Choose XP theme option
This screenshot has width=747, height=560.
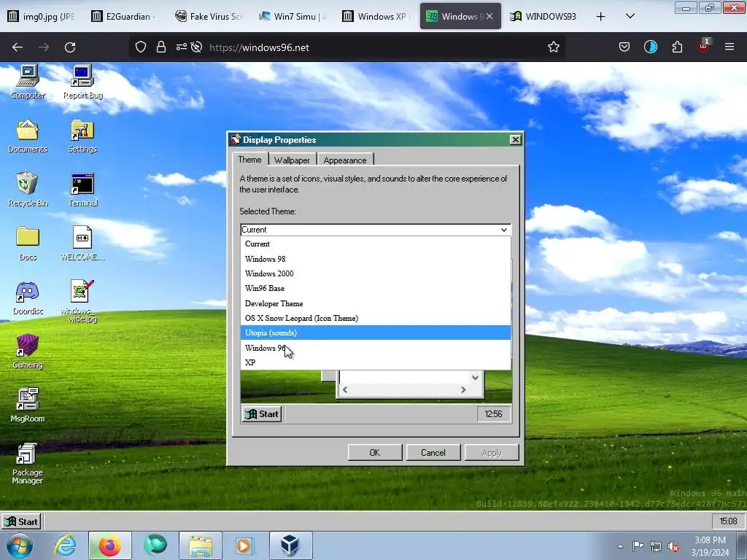376,362
